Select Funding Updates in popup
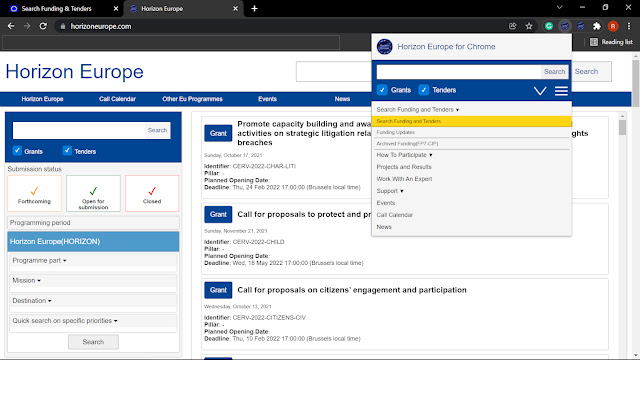The image size is (640, 400). (396, 133)
